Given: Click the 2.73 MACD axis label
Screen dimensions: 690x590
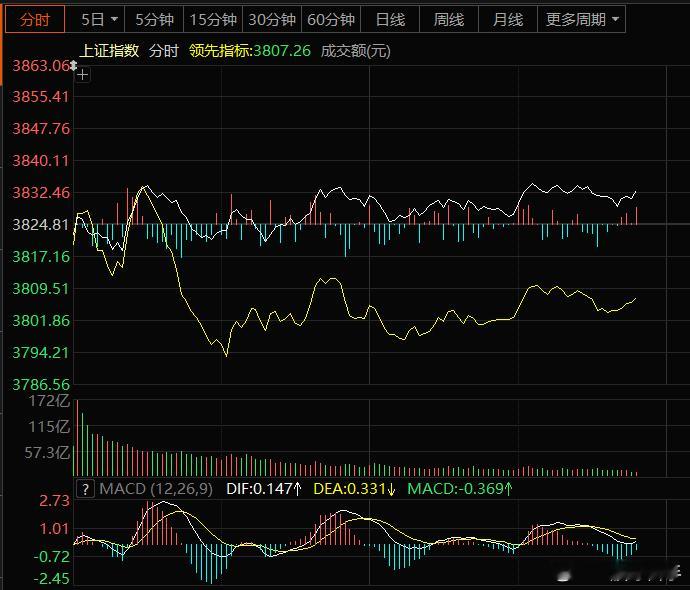Looking at the screenshot, I should [55, 501].
